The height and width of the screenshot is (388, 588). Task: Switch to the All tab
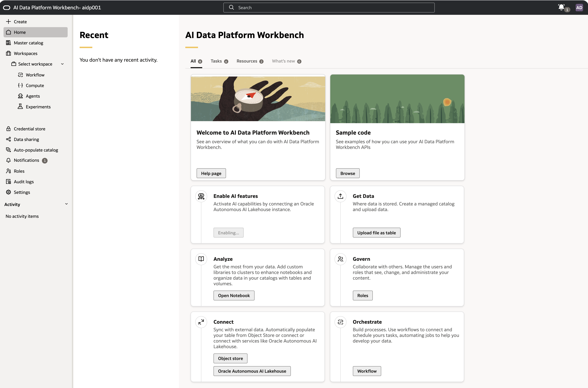196,61
